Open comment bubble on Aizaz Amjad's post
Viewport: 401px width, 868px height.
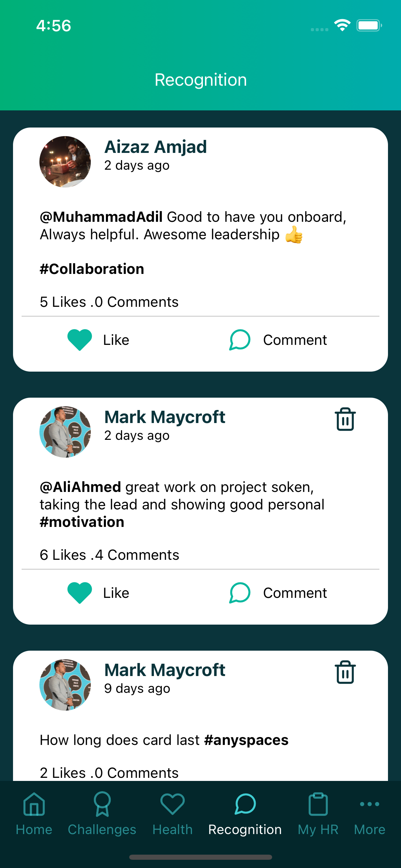[x=240, y=340]
